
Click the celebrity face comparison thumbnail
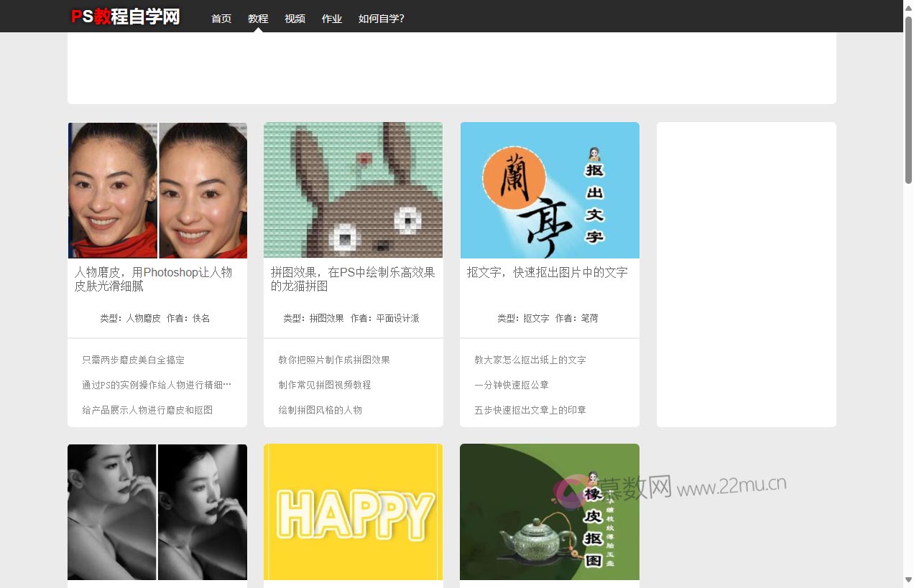[x=157, y=190]
